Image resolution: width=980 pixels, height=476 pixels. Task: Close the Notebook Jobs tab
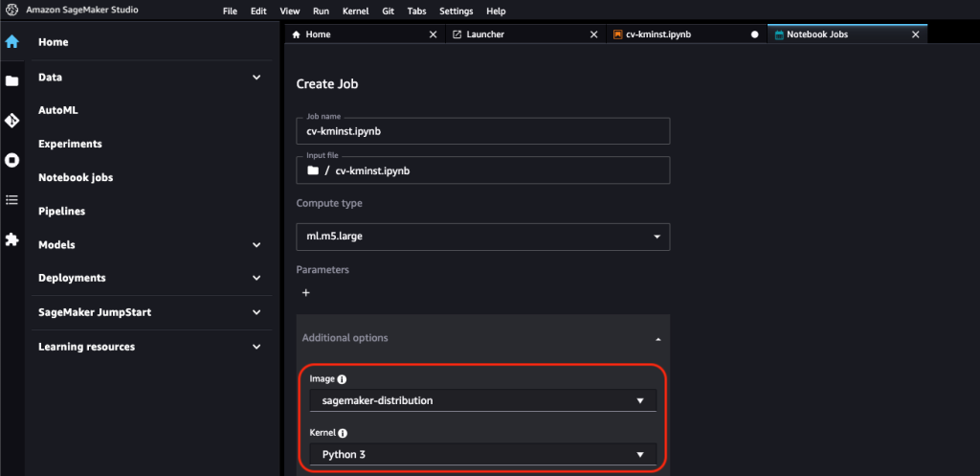pyautogui.click(x=916, y=34)
